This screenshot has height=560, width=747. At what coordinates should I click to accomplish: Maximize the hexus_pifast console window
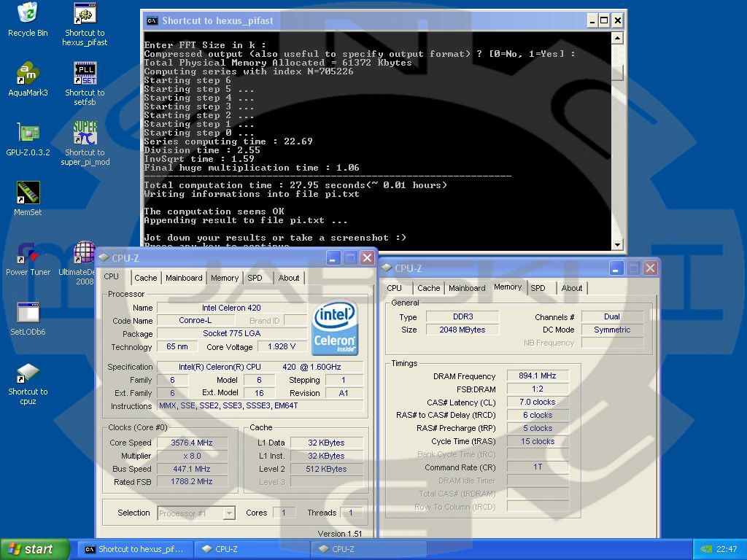[604, 20]
